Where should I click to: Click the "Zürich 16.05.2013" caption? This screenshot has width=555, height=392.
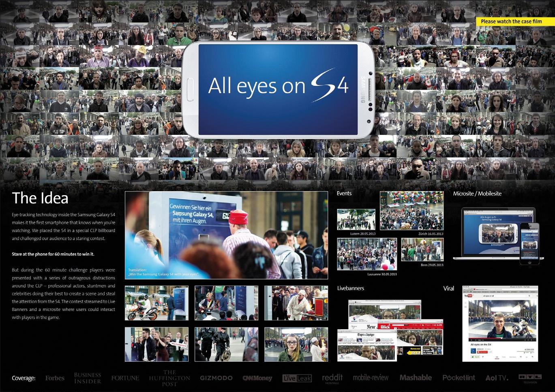[x=431, y=234]
